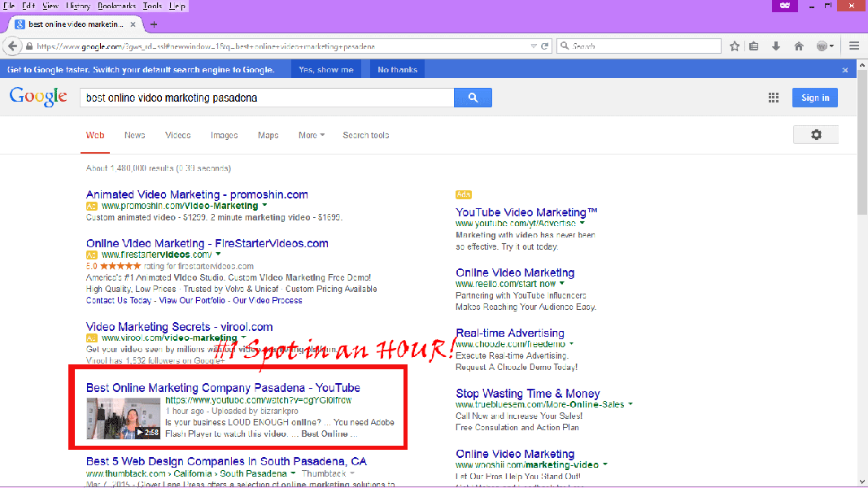The width and height of the screenshot is (868, 488).
Task: Expand the More search categories dropdown
Action: click(x=312, y=135)
